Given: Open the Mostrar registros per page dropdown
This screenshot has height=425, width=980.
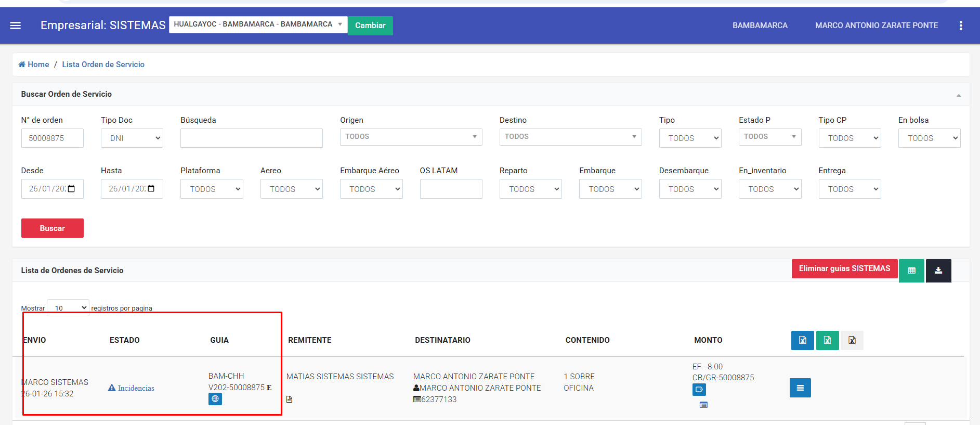Looking at the screenshot, I should pyautogui.click(x=68, y=308).
